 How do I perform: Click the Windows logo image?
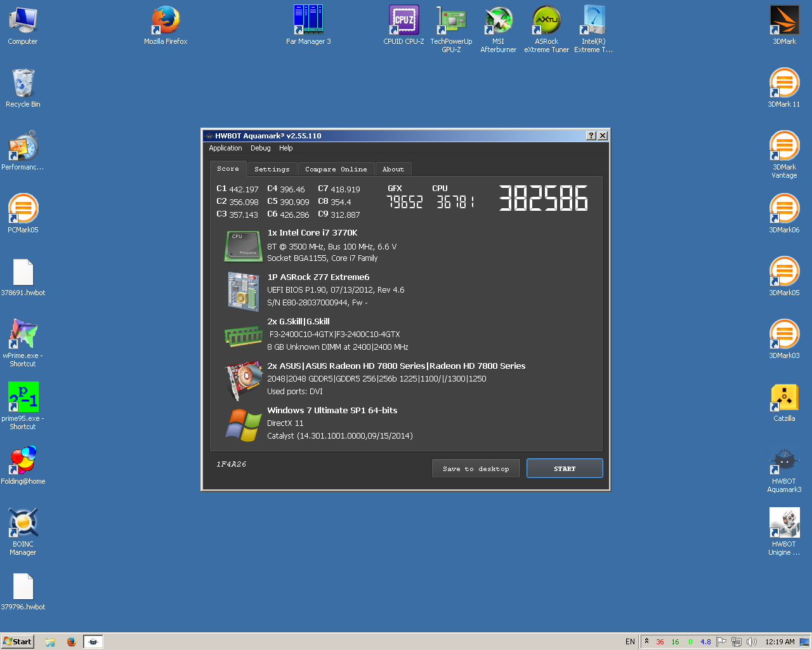coord(244,425)
